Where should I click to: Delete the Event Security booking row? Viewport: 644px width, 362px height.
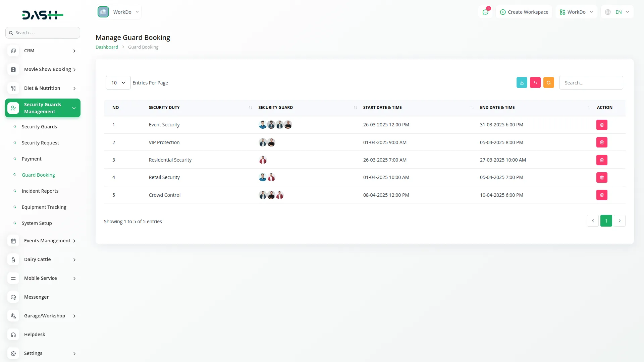click(x=602, y=125)
